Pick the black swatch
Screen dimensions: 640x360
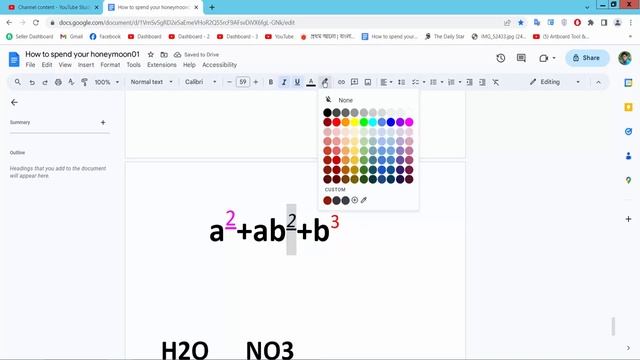[327, 112]
